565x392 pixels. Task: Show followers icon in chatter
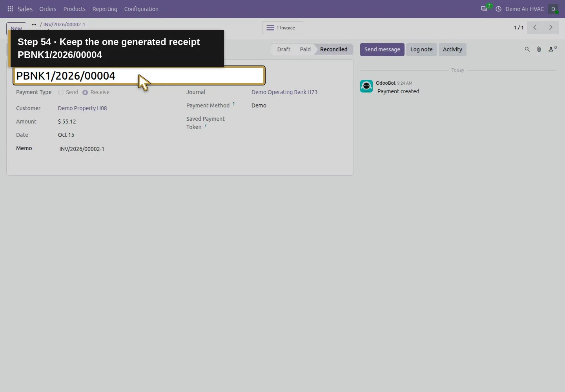552,49
